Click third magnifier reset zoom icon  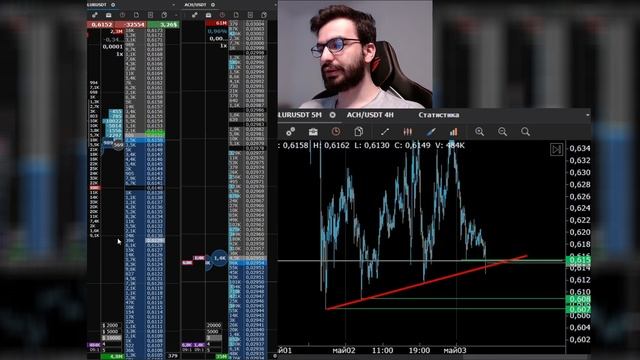point(525,131)
